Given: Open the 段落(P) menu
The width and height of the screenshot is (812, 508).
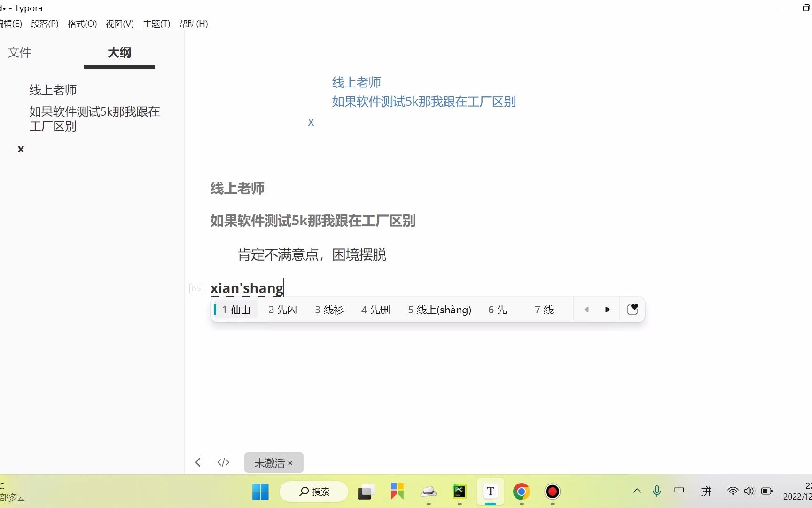Looking at the screenshot, I should coord(45,24).
